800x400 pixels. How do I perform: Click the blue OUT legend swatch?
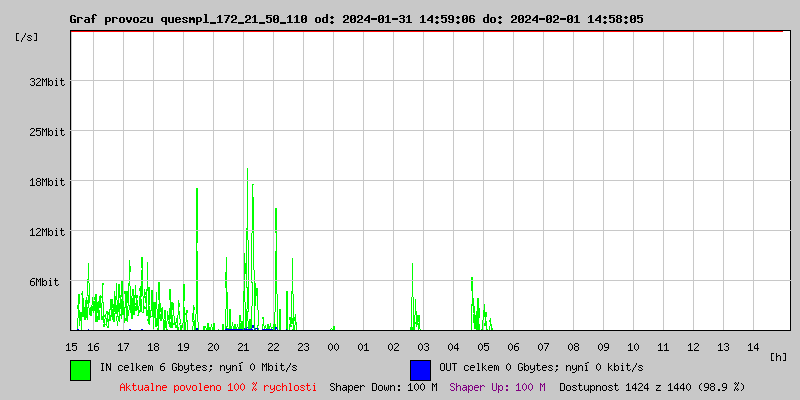coord(420,369)
